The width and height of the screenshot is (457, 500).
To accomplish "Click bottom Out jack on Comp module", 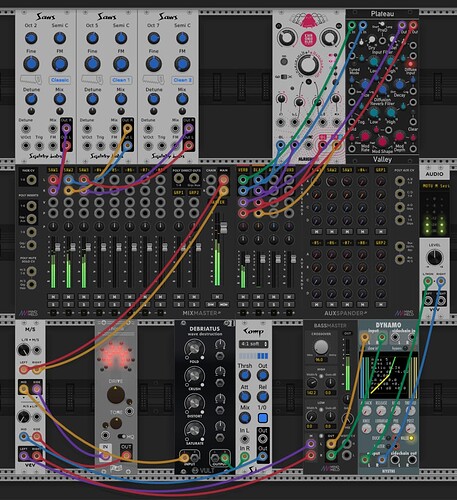I will click(x=263, y=457).
